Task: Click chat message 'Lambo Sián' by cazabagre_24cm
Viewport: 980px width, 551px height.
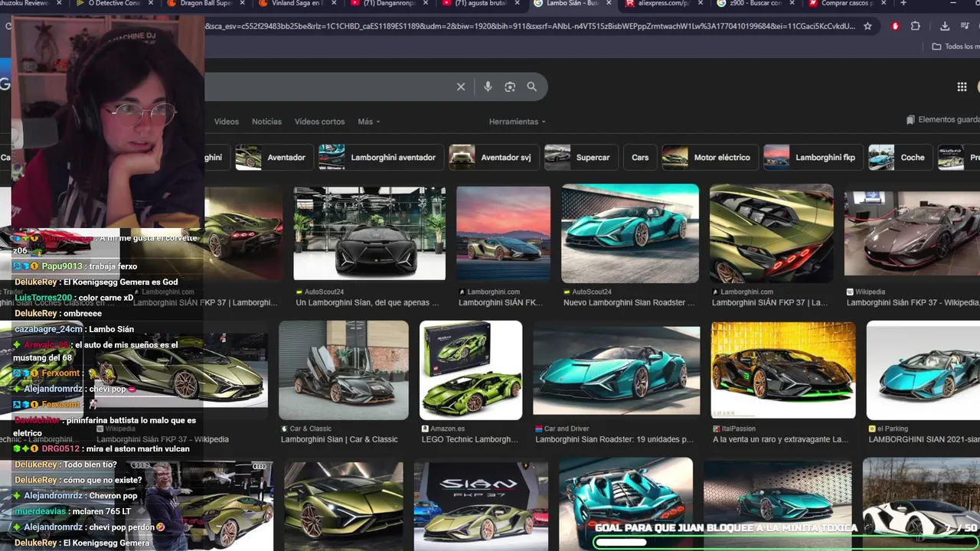Action: coord(74,329)
